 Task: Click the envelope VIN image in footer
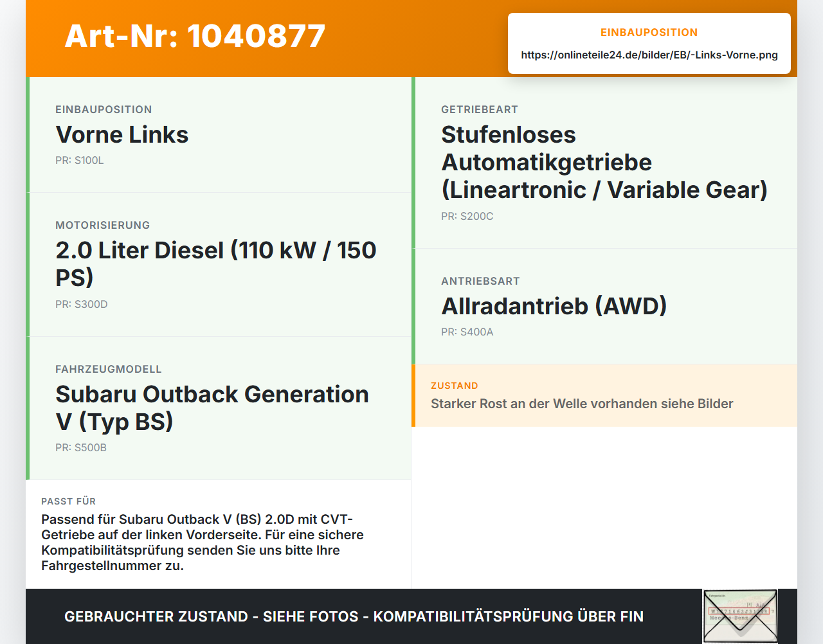[740, 616]
